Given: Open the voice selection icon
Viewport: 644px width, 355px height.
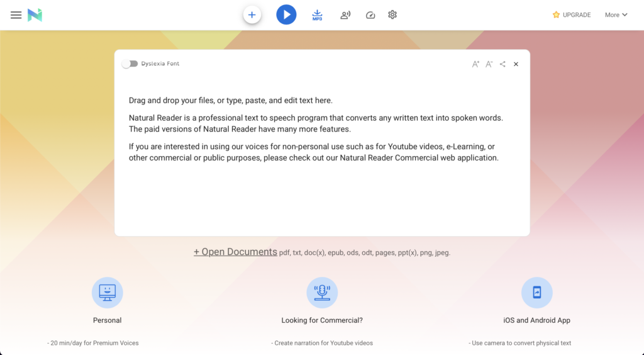Looking at the screenshot, I should click(x=345, y=15).
